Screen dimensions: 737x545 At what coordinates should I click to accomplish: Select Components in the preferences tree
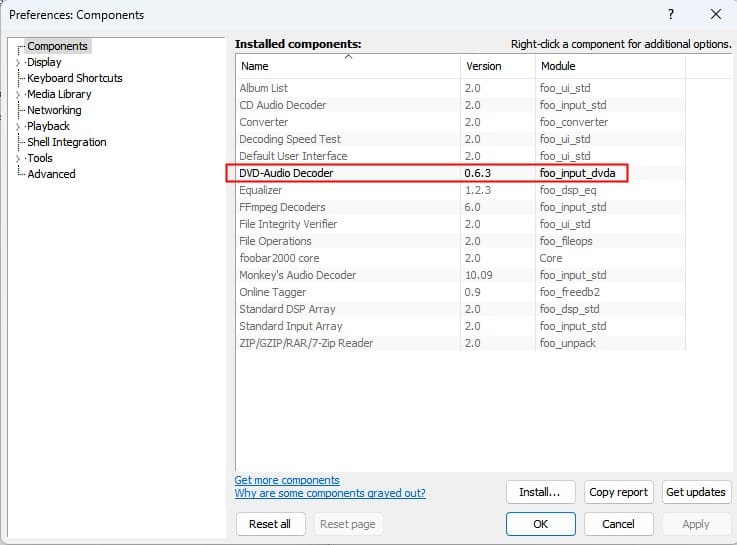click(57, 46)
